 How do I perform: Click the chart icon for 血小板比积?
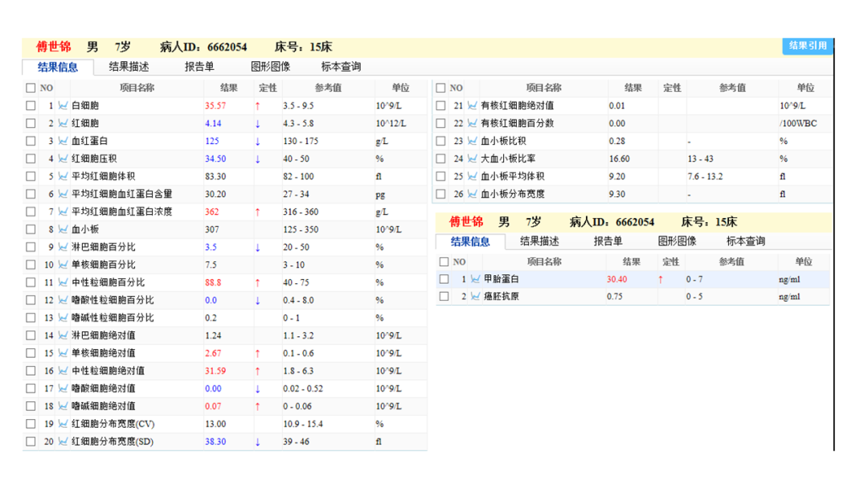coord(473,141)
